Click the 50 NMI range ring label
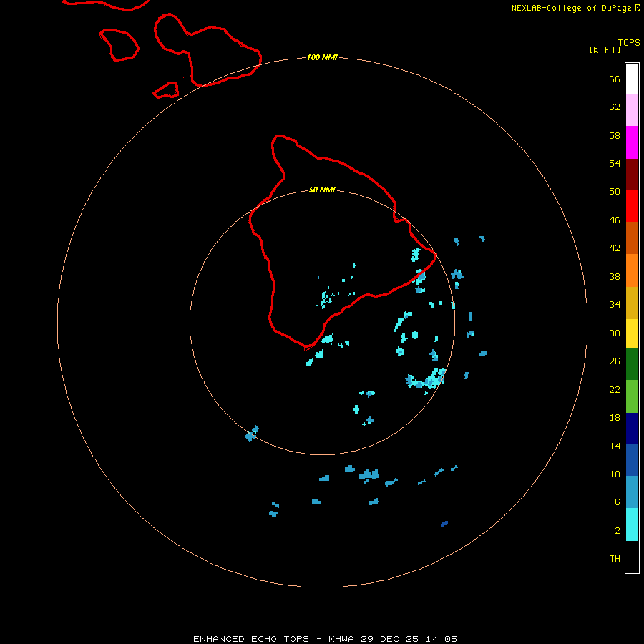 pos(322,190)
